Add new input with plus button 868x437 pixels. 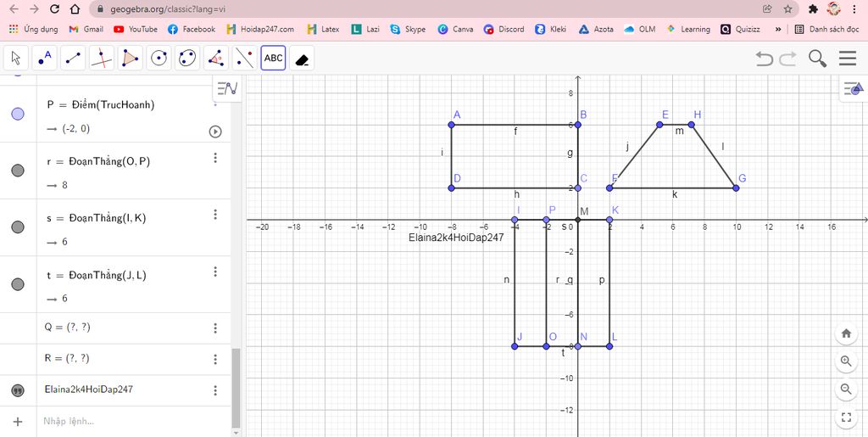(x=18, y=422)
